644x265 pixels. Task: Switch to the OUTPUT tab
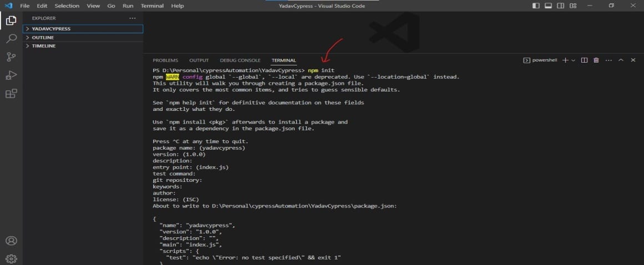click(x=199, y=60)
